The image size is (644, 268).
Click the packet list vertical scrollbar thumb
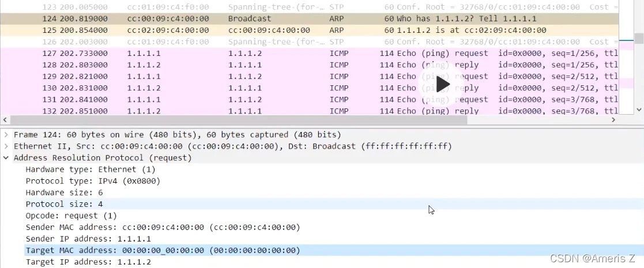click(x=639, y=38)
